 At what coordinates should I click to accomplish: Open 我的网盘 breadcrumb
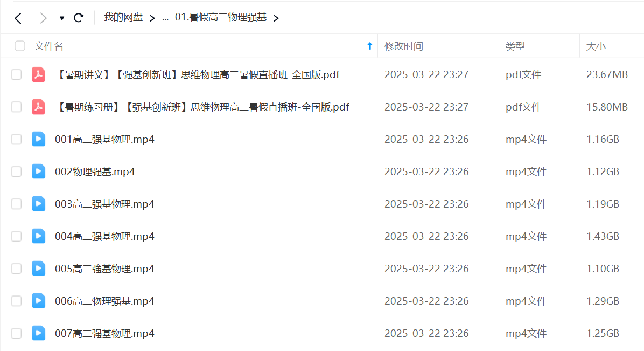pos(123,17)
